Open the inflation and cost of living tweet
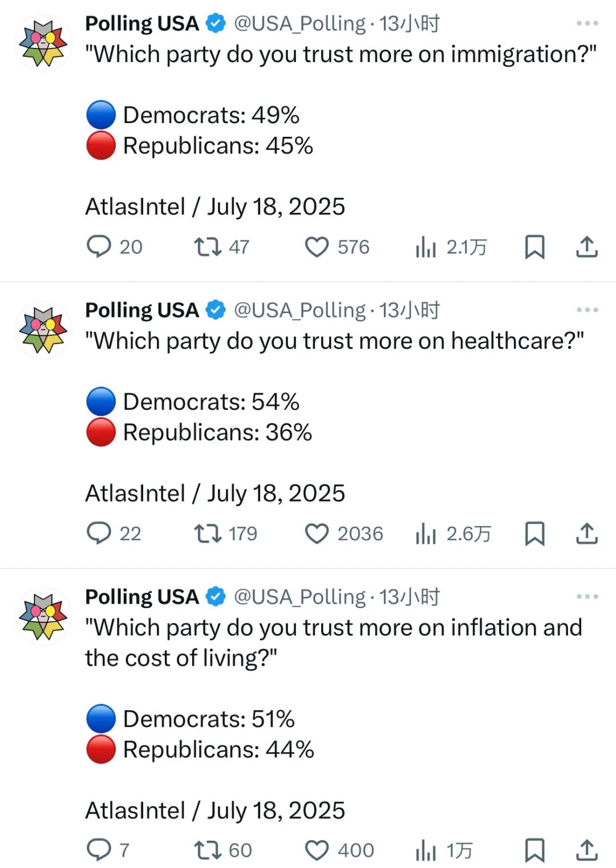Viewport: 616px width, 868px height. click(x=334, y=643)
